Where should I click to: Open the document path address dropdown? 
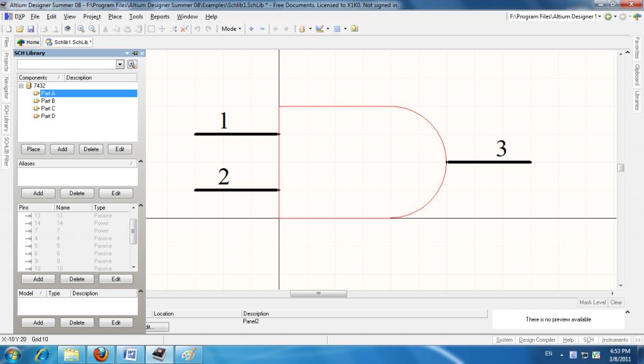coord(599,16)
